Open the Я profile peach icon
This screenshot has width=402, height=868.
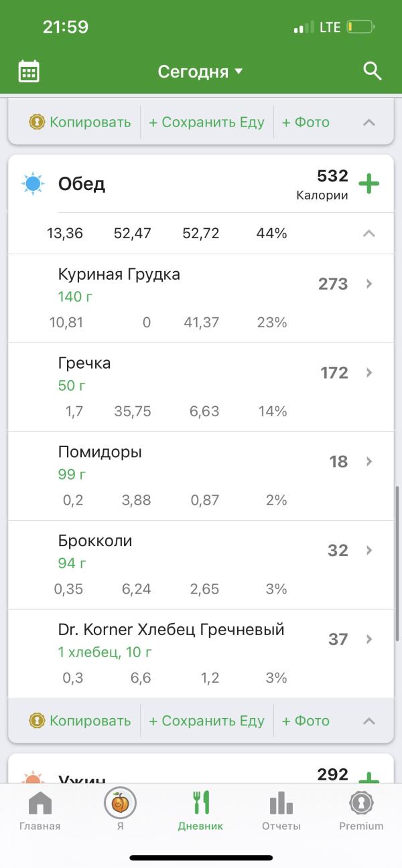point(120,802)
